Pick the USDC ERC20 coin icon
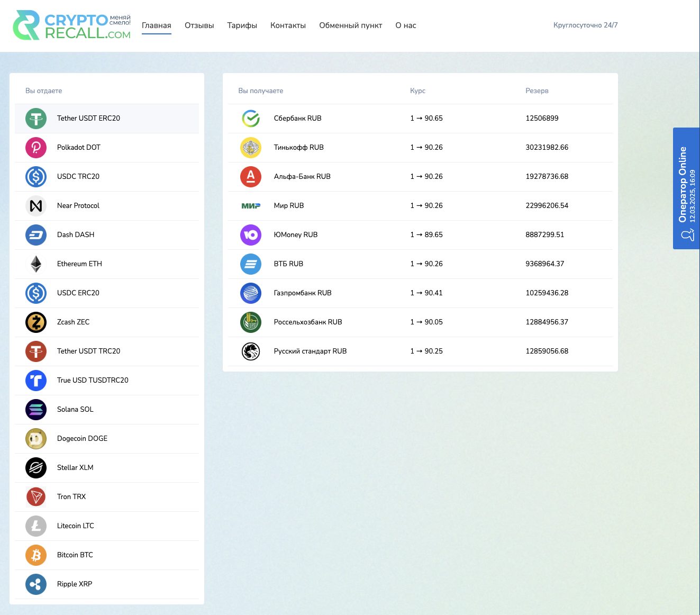The image size is (700, 615). [36, 293]
